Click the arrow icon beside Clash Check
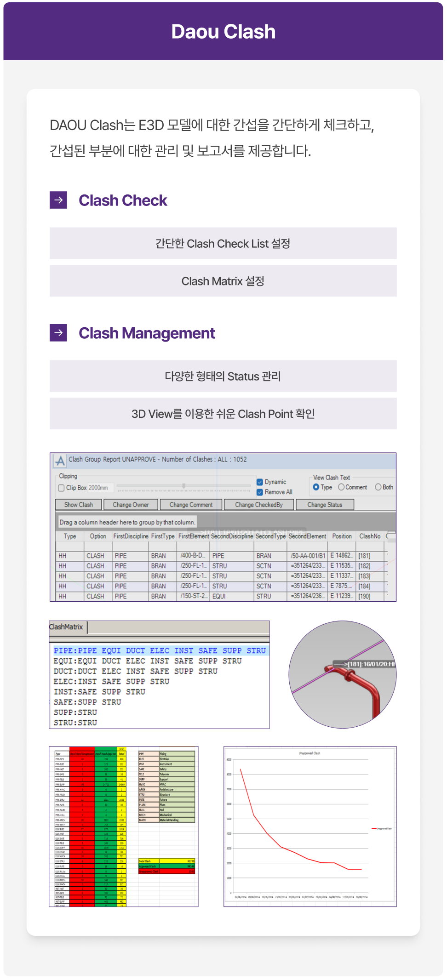Image resolution: width=447 pixels, height=980 pixels. tap(58, 200)
